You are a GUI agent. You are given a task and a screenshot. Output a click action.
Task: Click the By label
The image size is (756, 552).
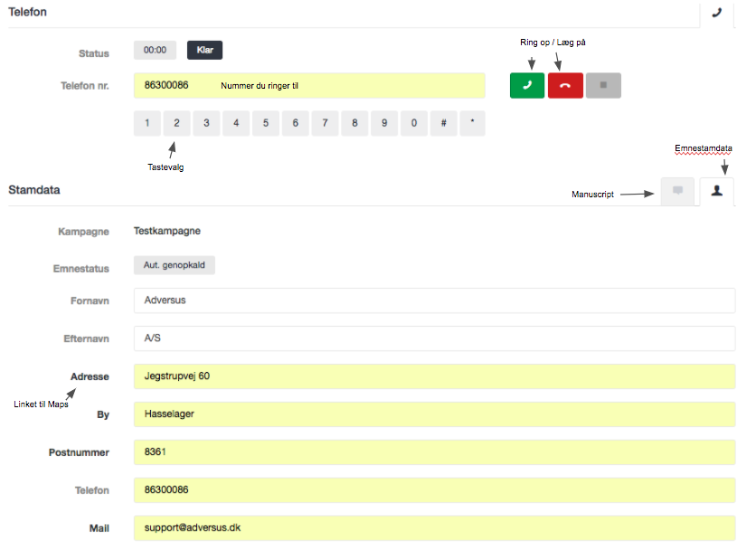click(103, 414)
